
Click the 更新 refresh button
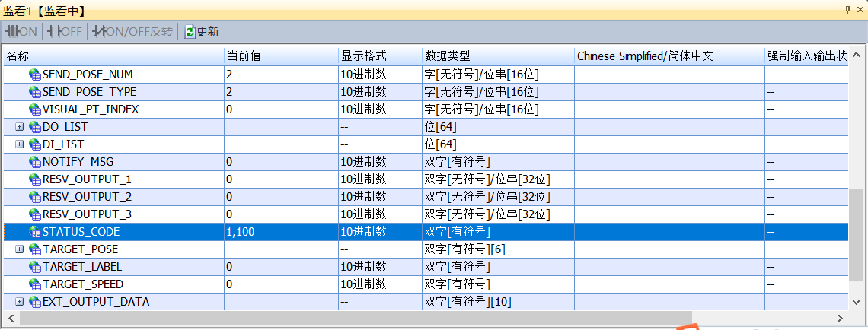pos(202,32)
